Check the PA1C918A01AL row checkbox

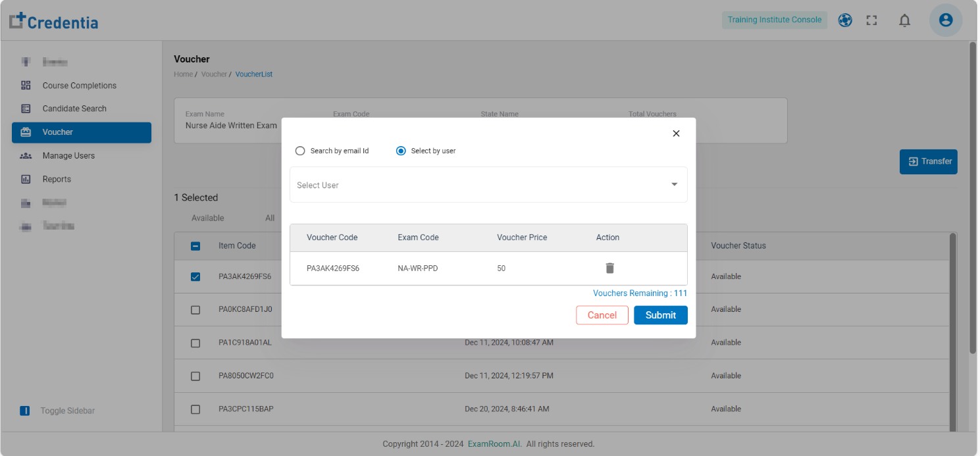(195, 343)
